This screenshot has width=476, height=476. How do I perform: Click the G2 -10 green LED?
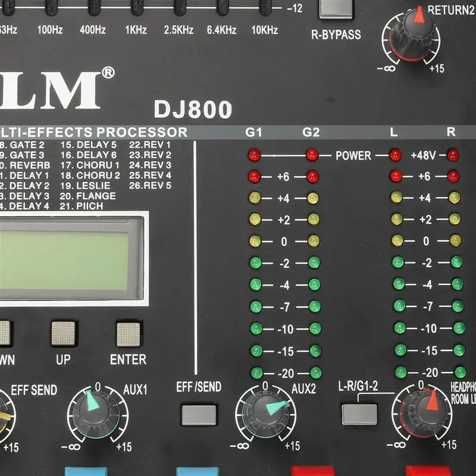click(315, 328)
